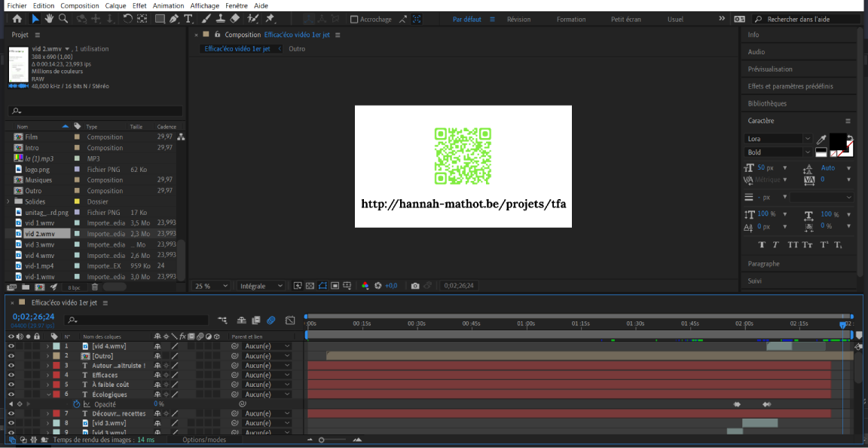Viewport: 868px width, 448px height.
Task: Open the Bold font style dropdown
Action: (x=778, y=152)
